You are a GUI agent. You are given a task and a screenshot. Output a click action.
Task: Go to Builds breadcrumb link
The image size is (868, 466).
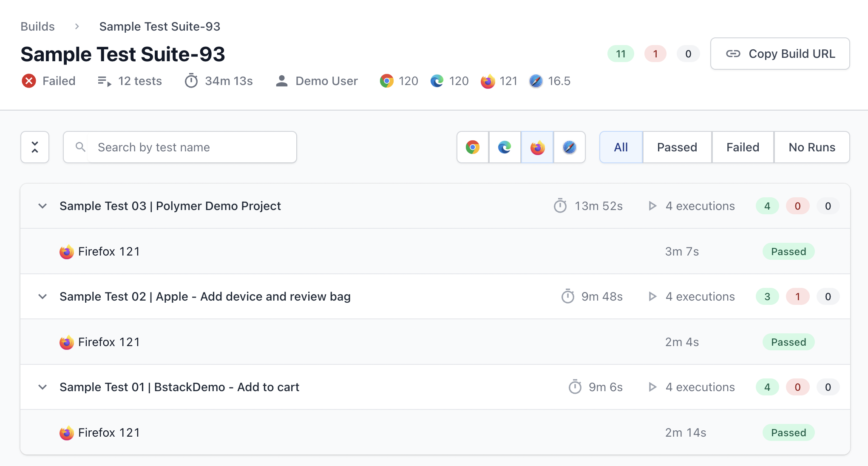pos(38,26)
